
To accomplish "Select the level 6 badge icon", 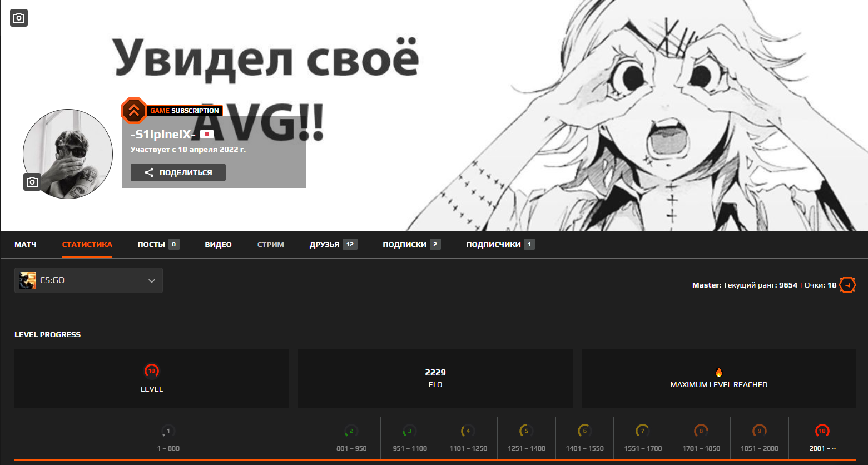I will 584,431.
